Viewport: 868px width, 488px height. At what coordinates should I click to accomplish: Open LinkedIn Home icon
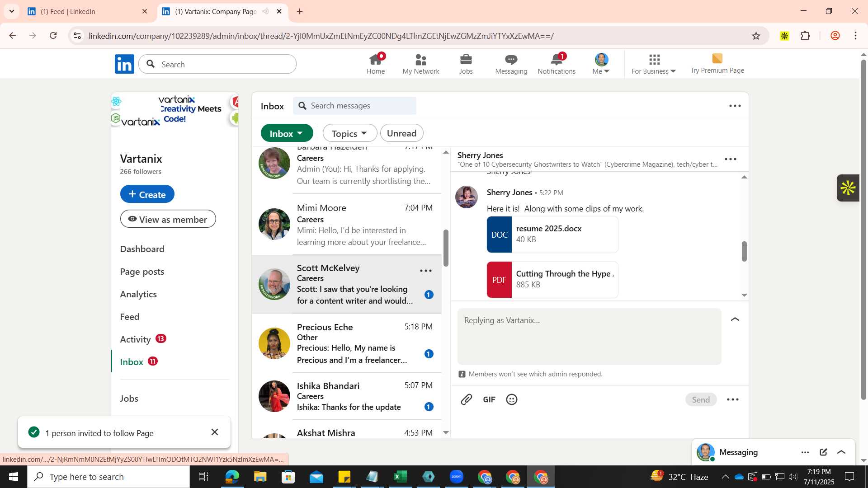(x=376, y=64)
